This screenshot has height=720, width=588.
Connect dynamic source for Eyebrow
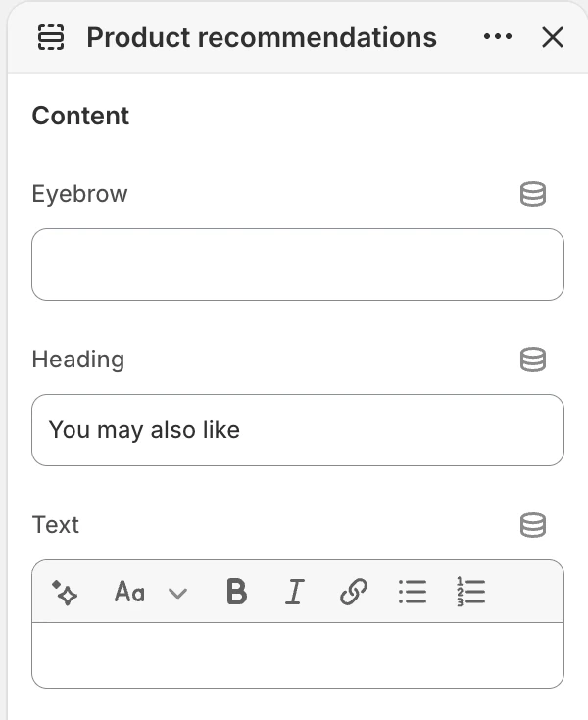pos(533,194)
